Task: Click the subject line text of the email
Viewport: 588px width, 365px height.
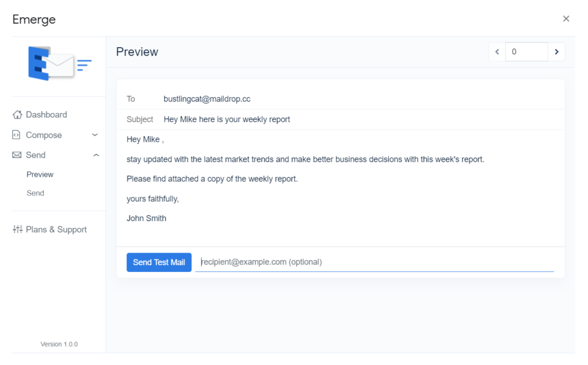Action: point(227,119)
